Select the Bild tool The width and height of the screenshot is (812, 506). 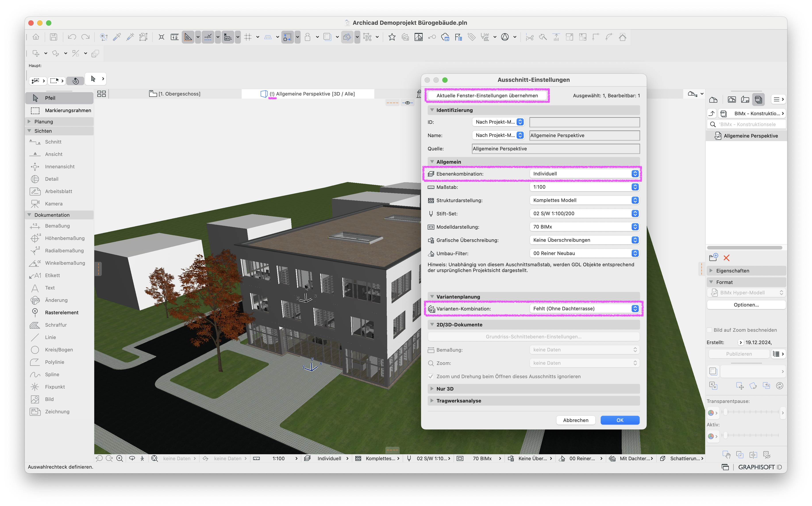(60, 399)
